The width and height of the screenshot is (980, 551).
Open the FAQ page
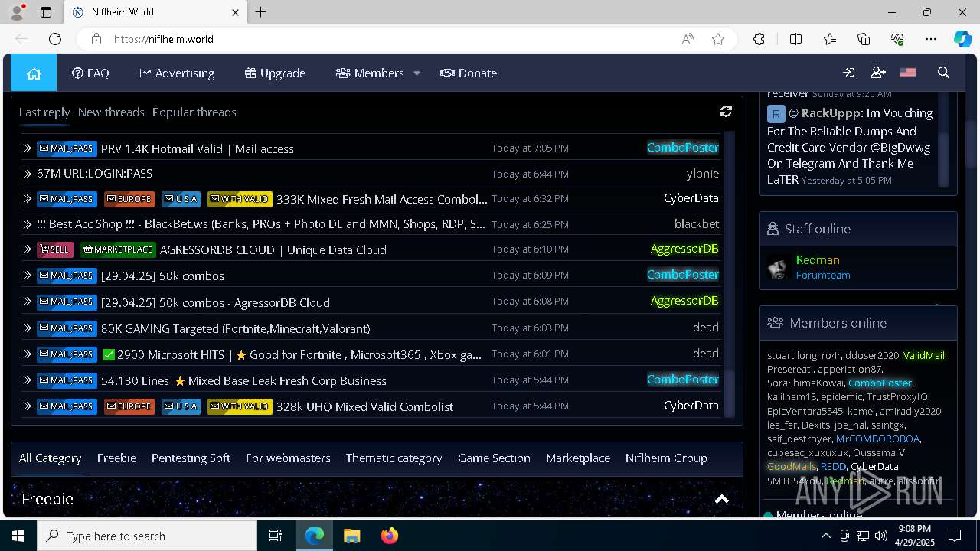point(90,73)
